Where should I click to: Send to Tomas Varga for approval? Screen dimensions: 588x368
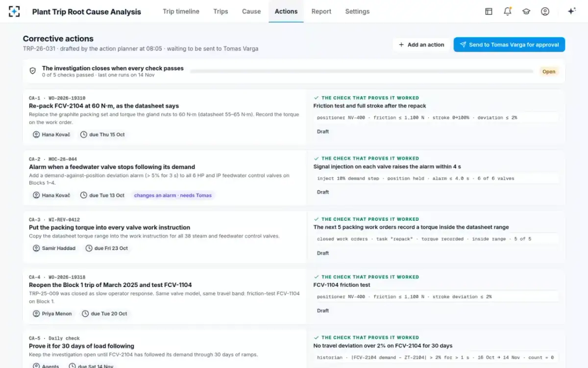[x=509, y=45]
